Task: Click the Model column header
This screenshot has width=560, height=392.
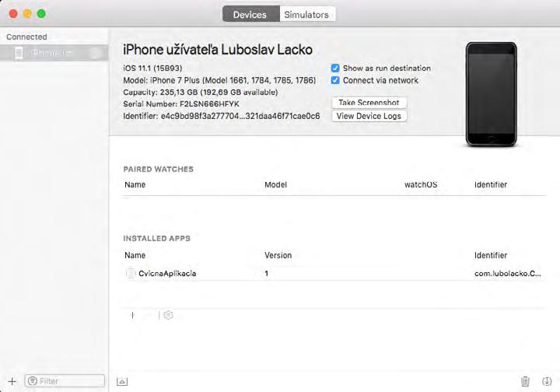Action: click(x=275, y=185)
